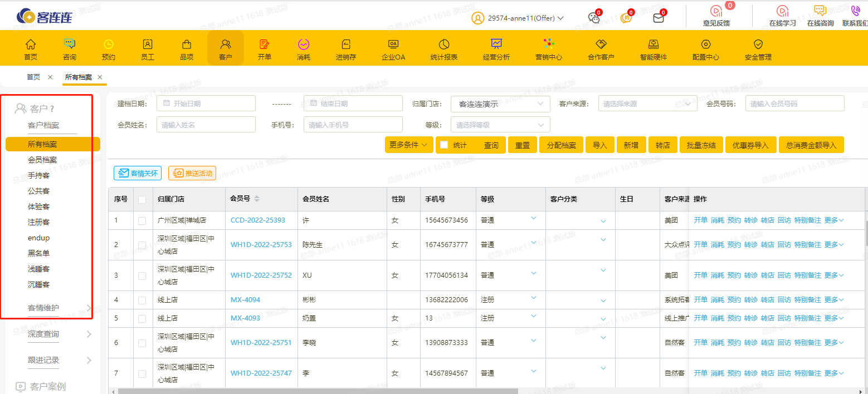The image size is (868, 394).
Task: Open member link CCD-2022-25393
Action: pos(257,220)
